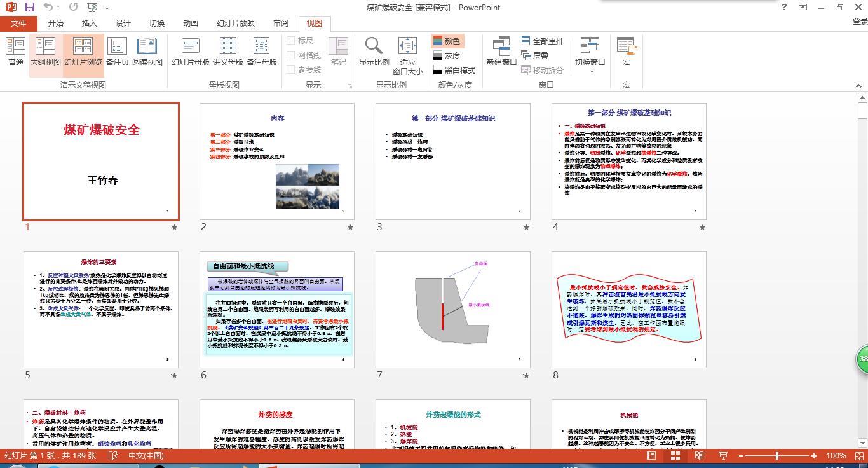The width and height of the screenshot is (868, 468).
Task: Switch to Insert (插入) tab
Action: coord(90,24)
